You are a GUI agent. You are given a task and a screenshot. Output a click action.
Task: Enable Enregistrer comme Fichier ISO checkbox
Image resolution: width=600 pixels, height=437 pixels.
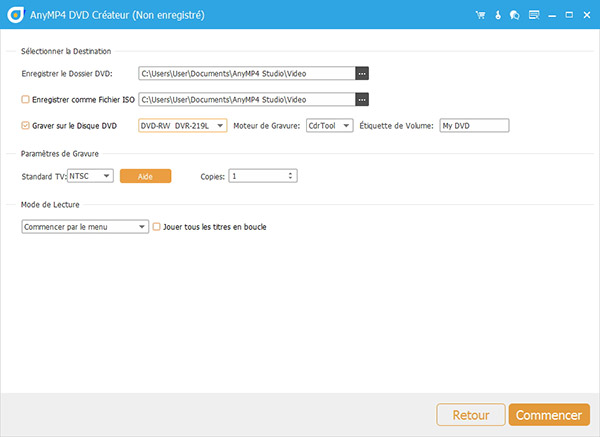point(25,99)
